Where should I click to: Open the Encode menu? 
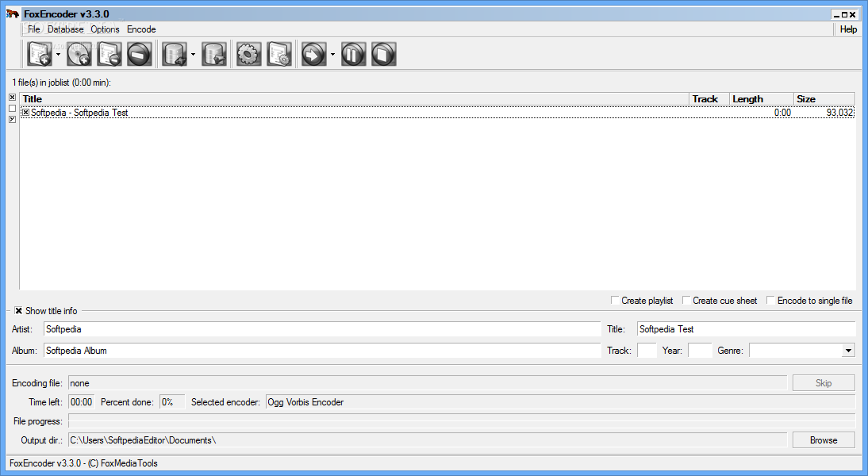(x=141, y=29)
